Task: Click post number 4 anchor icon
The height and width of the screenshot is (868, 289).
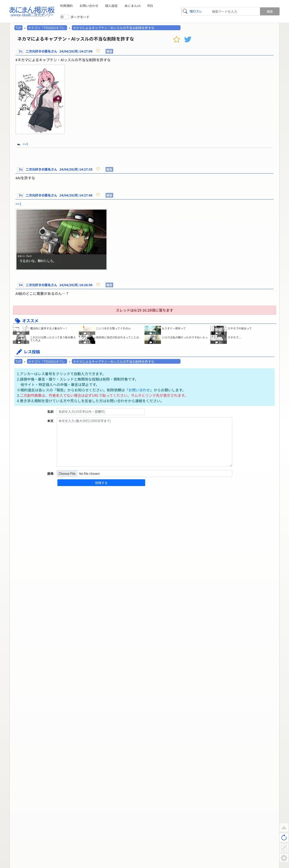Action: click(x=20, y=285)
